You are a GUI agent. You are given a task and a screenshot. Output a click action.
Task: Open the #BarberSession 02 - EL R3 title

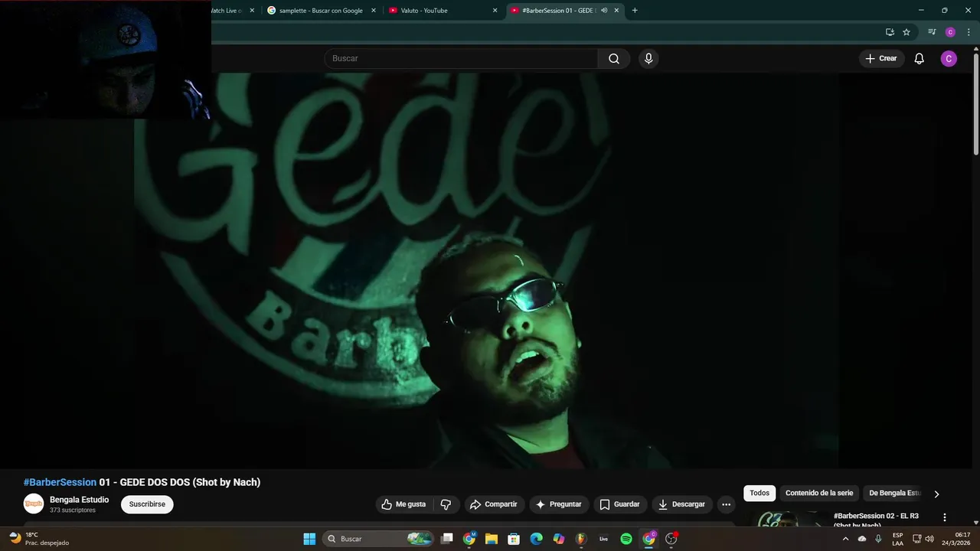point(876,520)
